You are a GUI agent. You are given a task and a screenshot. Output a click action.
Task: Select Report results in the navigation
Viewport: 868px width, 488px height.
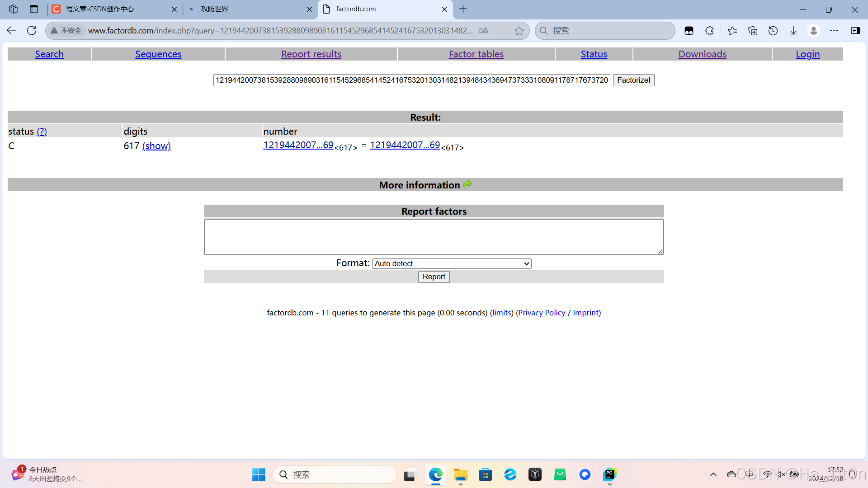click(x=311, y=54)
